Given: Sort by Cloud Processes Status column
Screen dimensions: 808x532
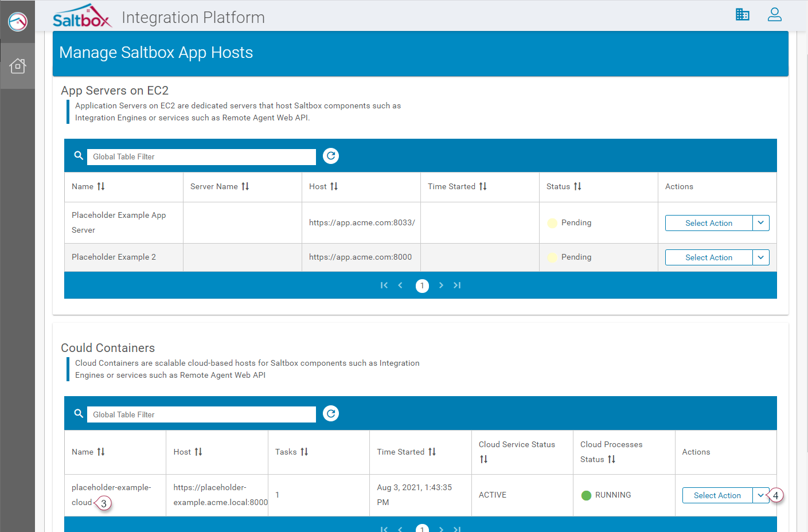Looking at the screenshot, I should click(x=612, y=459).
